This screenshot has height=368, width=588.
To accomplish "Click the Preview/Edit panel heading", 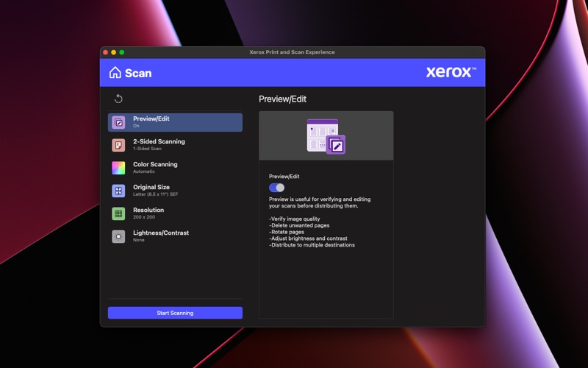I will click(x=282, y=99).
